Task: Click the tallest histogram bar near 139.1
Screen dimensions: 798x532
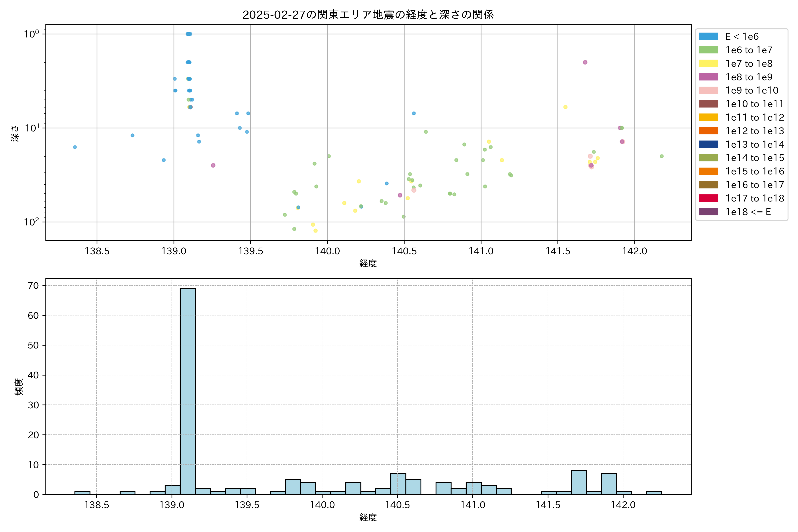Action: click(x=188, y=390)
